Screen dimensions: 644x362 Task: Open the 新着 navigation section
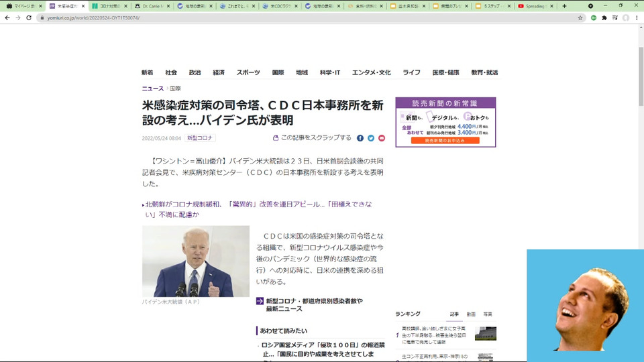click(147, 72)
